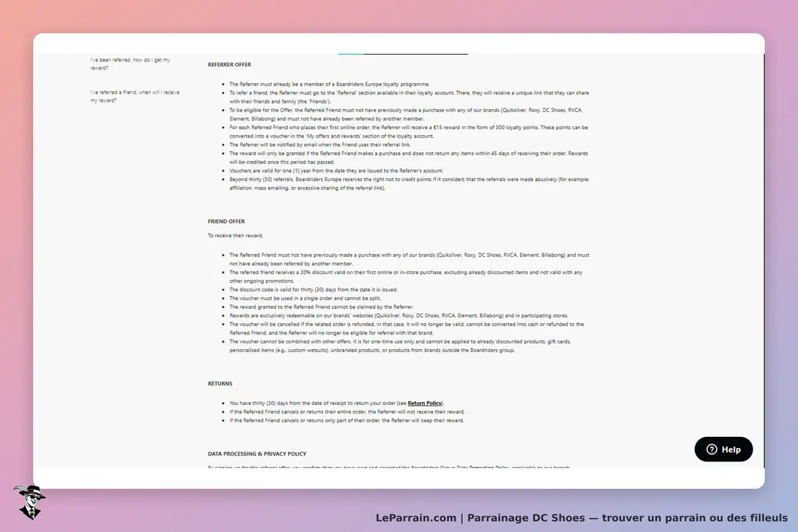Click the "REFERRER OFFER" heading
This screenshot has height=532, width=798.
[x=229, y=65]
